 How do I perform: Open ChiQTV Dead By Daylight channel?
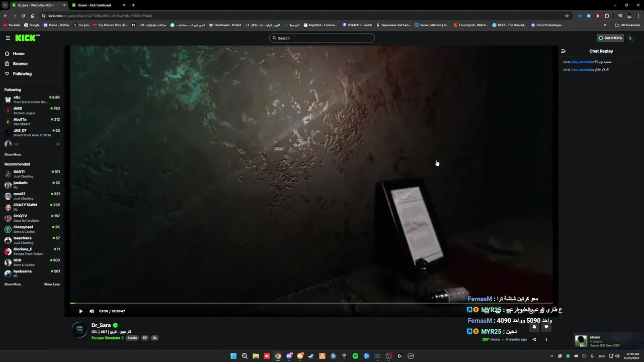point(32,218)
